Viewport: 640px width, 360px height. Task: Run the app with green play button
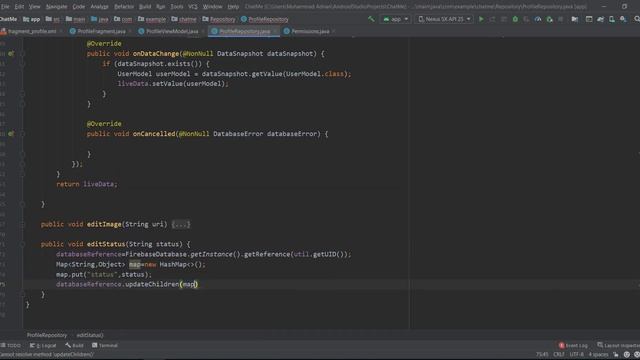pos(481,19)
